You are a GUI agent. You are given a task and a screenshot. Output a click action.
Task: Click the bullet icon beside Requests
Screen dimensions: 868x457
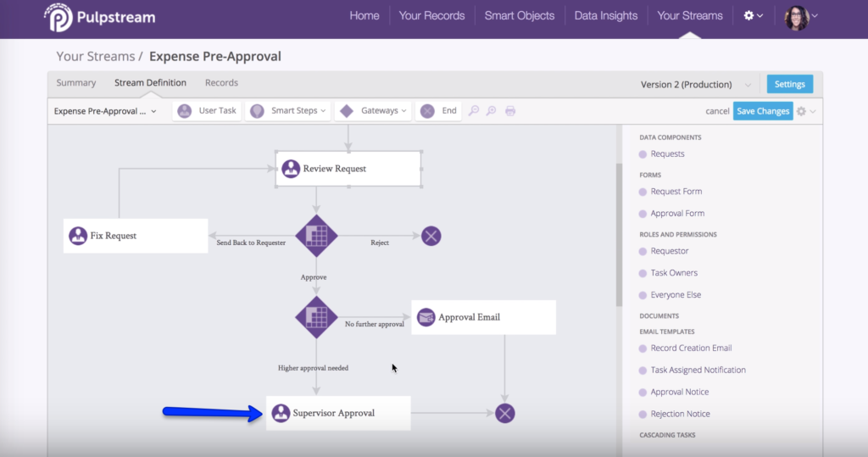643,154
